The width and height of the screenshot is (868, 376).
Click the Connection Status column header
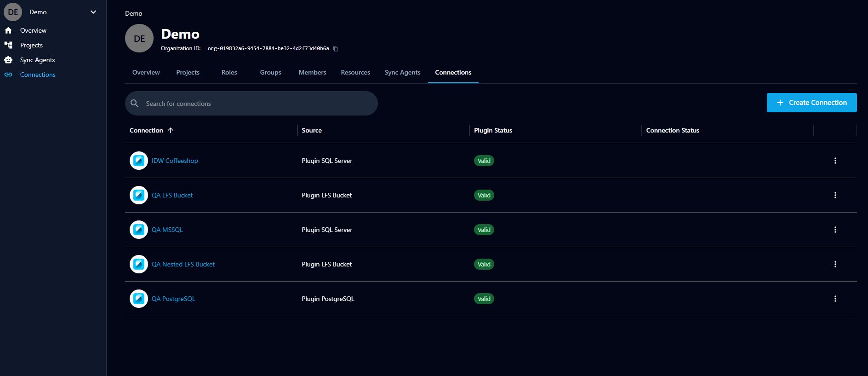(x=673, y=130)
